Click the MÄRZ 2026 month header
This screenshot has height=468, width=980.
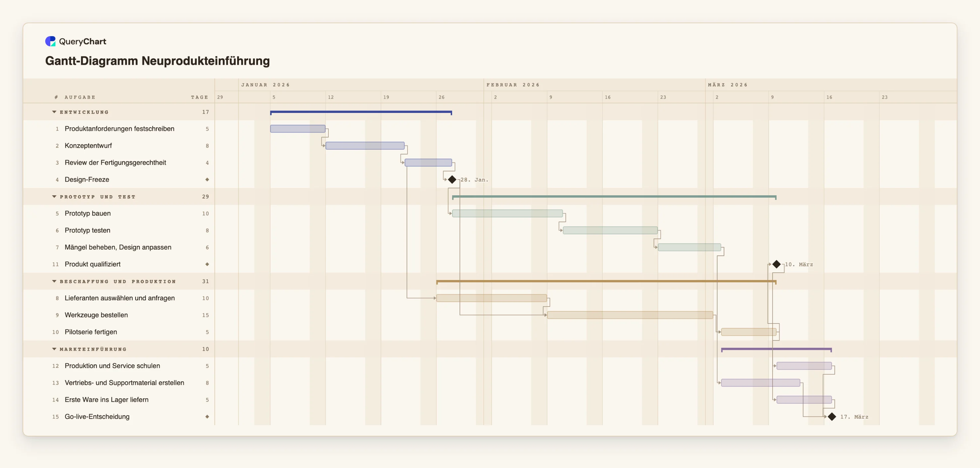click(x=727, y=85)
